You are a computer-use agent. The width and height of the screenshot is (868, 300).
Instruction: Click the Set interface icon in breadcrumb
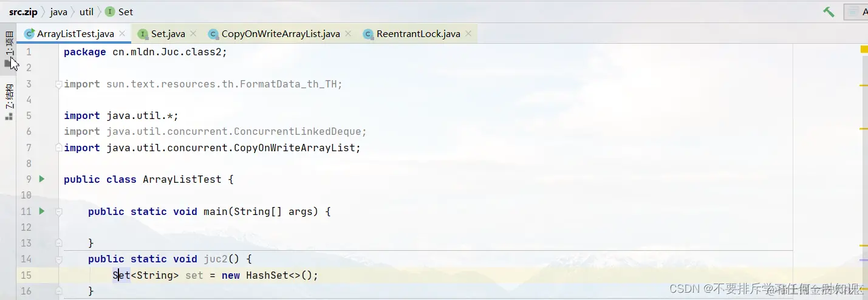(109, 12)
